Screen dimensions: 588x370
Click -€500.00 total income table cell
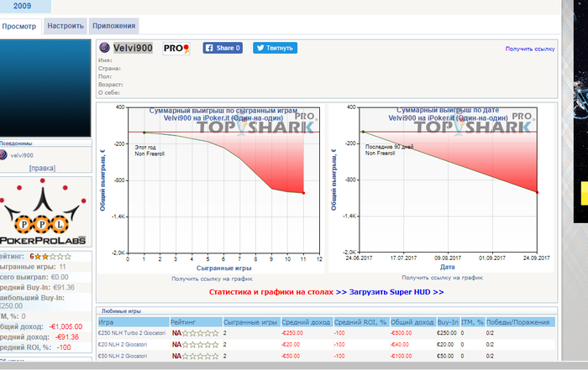click(401, 333)
